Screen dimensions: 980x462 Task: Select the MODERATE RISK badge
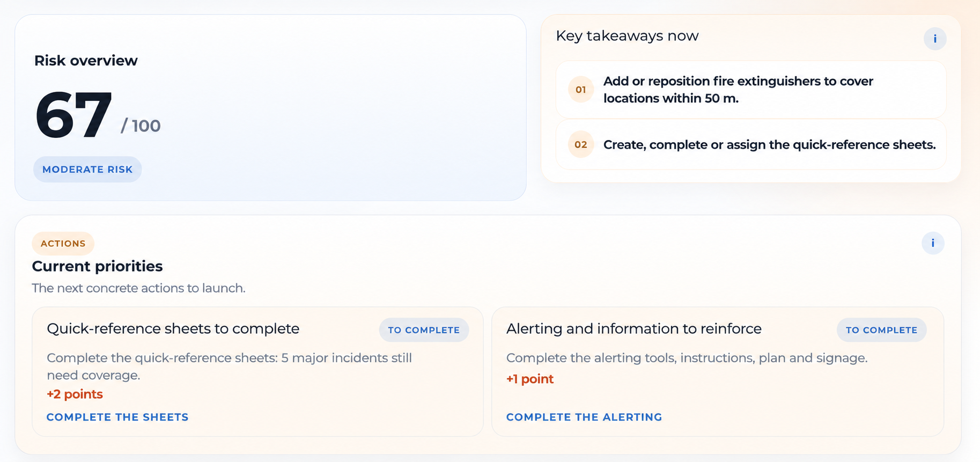[x=87, y=170]
